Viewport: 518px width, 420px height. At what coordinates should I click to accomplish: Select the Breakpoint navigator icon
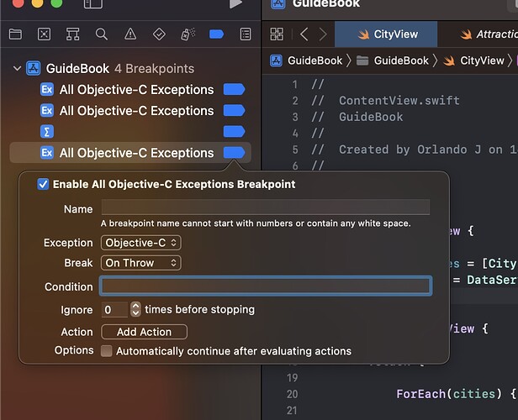pyautogui.click(x=216, y=34)
